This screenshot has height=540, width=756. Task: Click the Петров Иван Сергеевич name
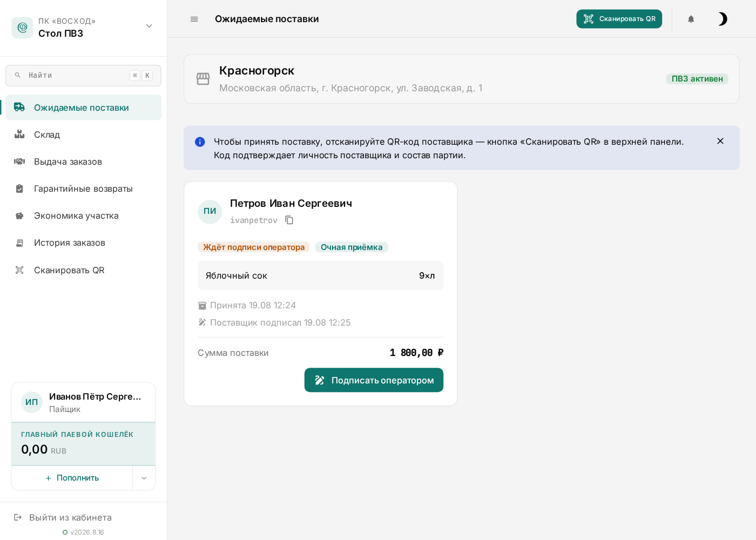click(291, 204)
